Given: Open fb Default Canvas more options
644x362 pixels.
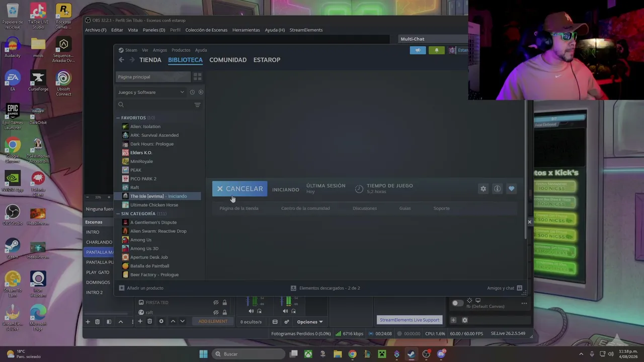Looking at the screenshot, I should pos(524,303).
